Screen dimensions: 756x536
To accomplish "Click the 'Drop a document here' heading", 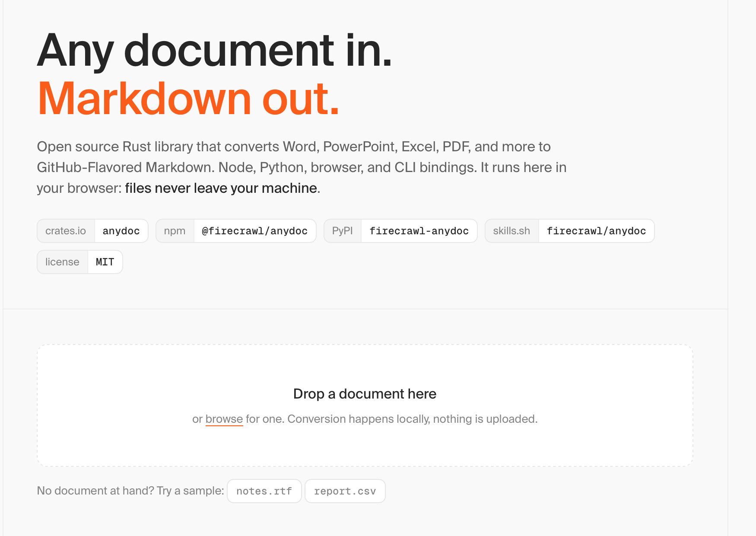I will [x=365, y=394].
